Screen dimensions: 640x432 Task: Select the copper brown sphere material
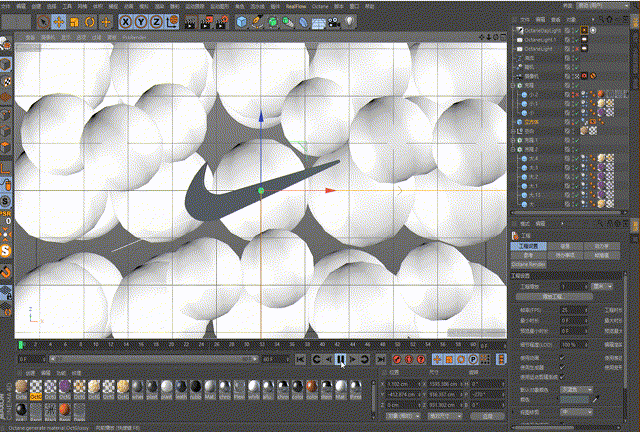312,390
